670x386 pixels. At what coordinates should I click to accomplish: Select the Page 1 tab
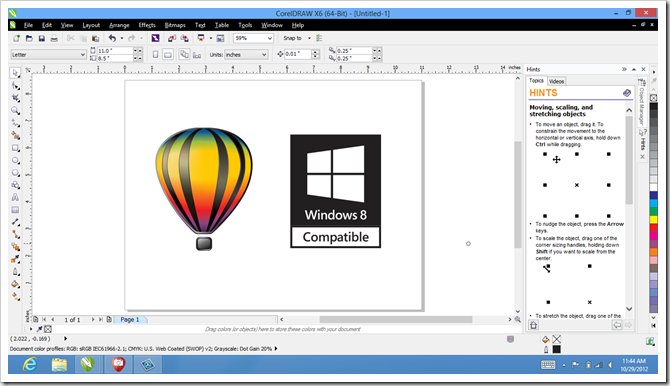[130, 320]
